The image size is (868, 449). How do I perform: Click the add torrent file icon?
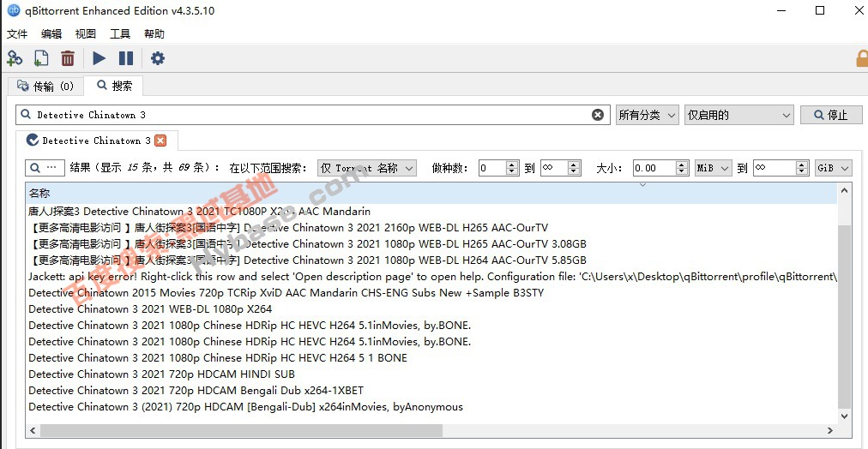(41, 58)
